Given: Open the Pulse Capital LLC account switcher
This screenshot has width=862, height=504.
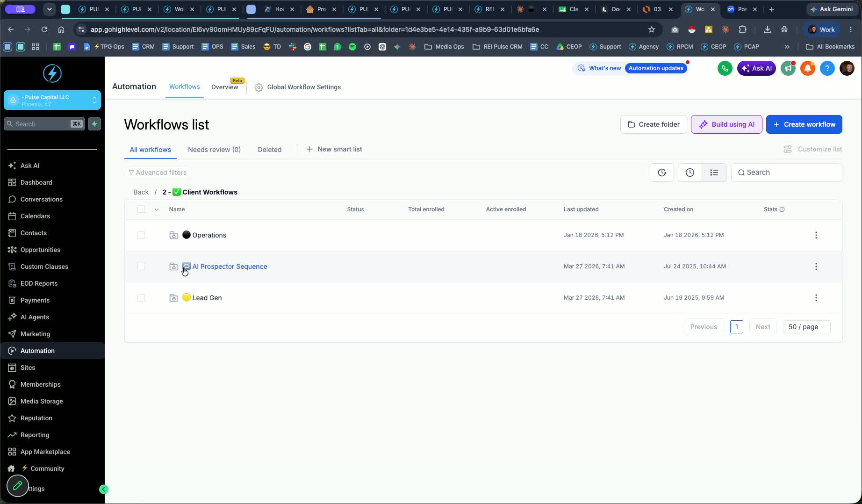Looking at the screenshot, I should 52,100.
